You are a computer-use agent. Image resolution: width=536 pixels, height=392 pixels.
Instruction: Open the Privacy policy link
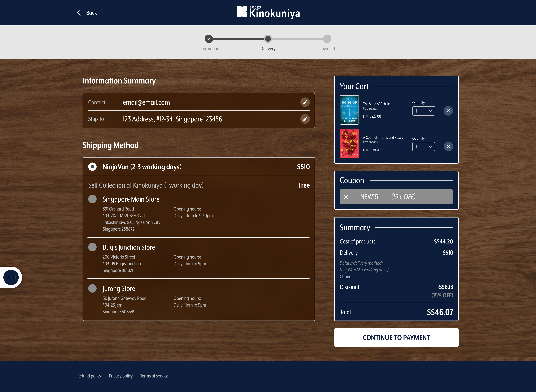121,376
